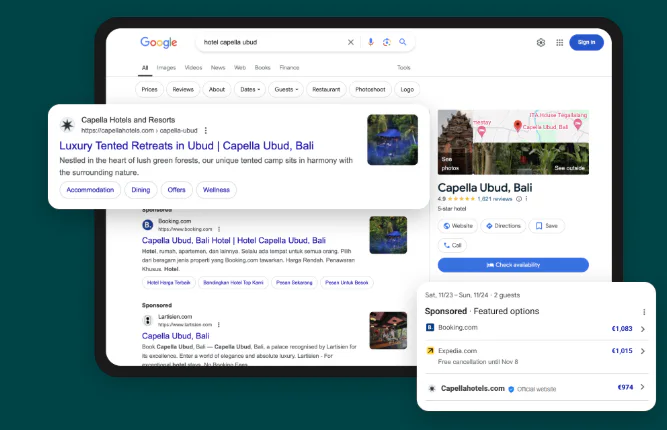Click the Booking.com favicon in sponsored result
This screenshot has height=430, width=667.
(148, 225)
